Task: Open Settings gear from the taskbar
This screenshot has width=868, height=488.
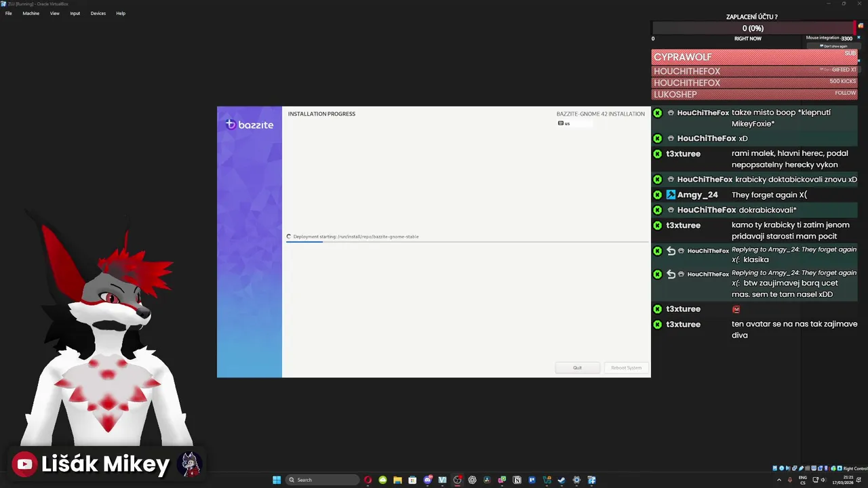Action: [576, 480]
